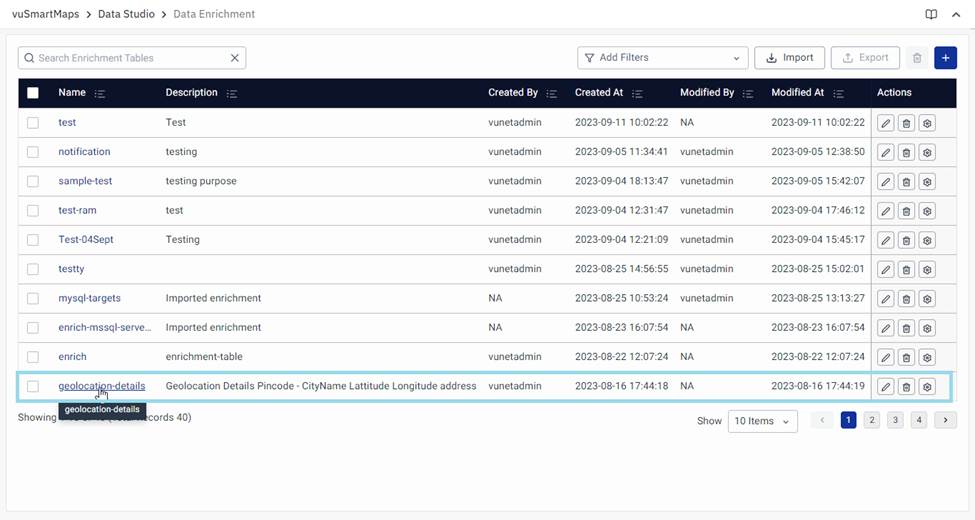The width and height of the screenshot is (975, 520).
Task: Select all rows with header checkbox
Action: [33, 93]
